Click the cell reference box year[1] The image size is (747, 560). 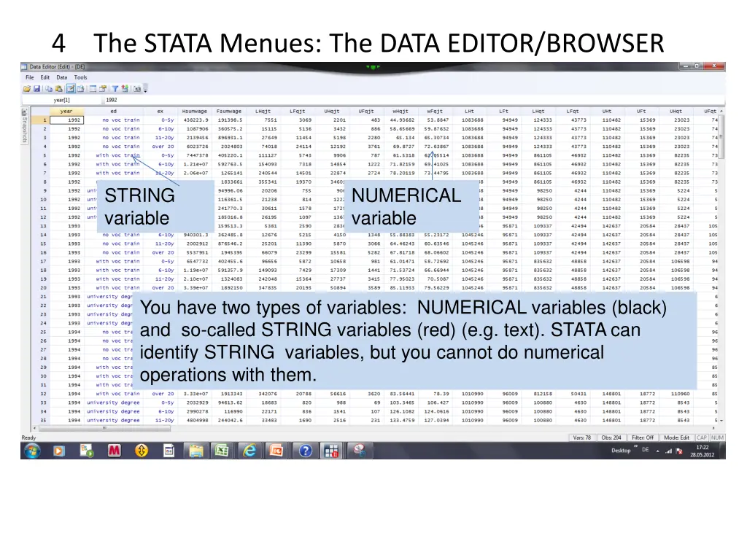(x=61, y=100)
